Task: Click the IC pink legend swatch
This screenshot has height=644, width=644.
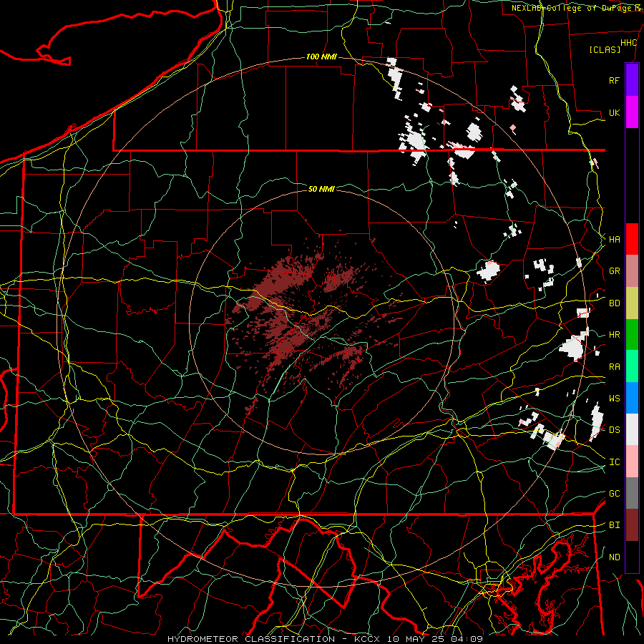Action: pos(632,462)
